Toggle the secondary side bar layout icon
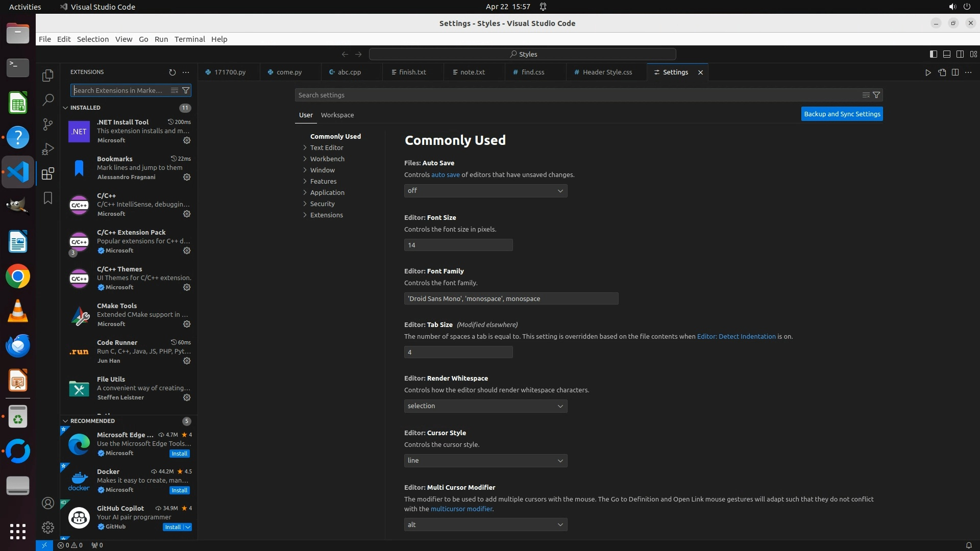 point(960,54)
